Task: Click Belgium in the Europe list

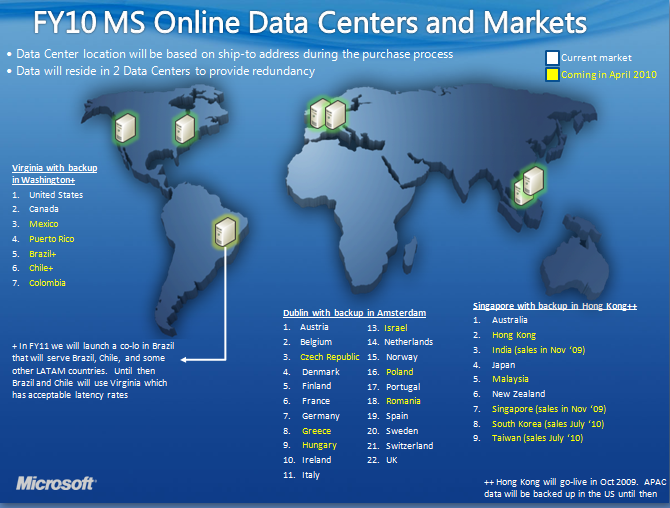Action: point(316,342)
